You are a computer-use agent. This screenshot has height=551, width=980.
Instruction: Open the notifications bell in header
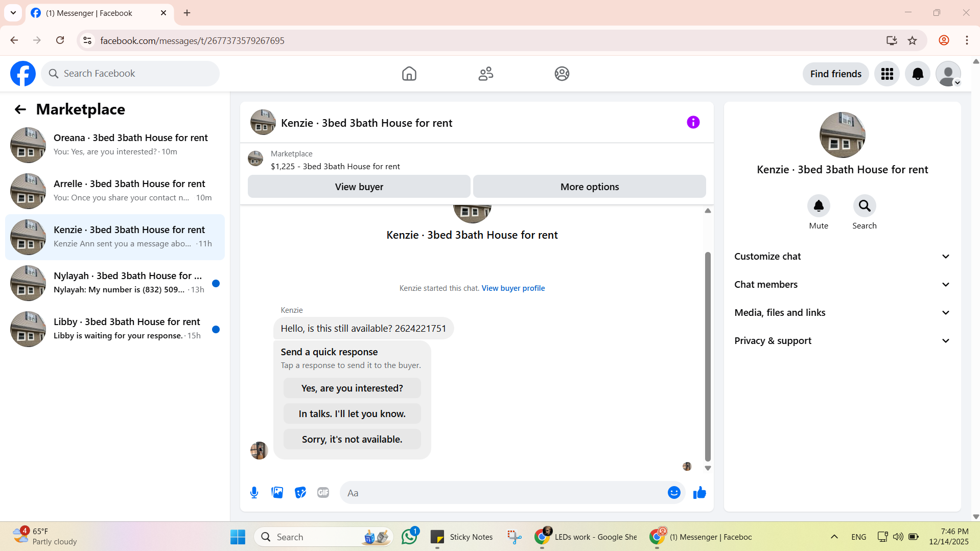pos(917,74)
